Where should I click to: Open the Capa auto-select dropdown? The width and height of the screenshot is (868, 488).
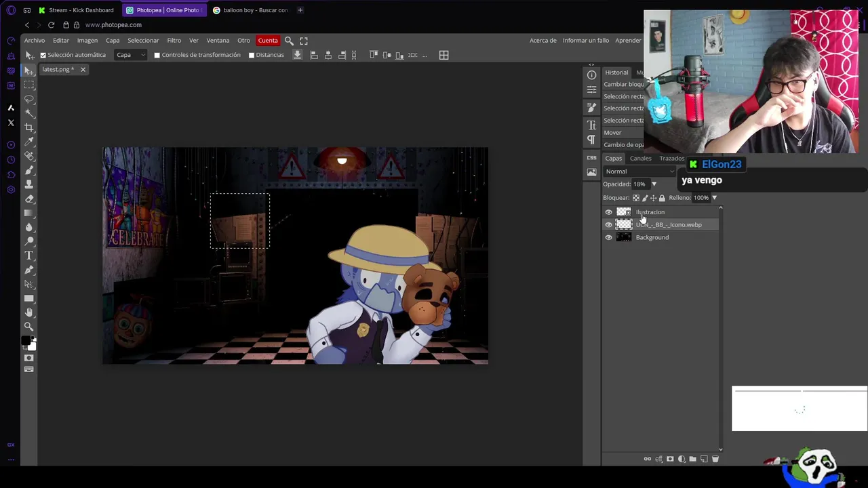[130, 55]
